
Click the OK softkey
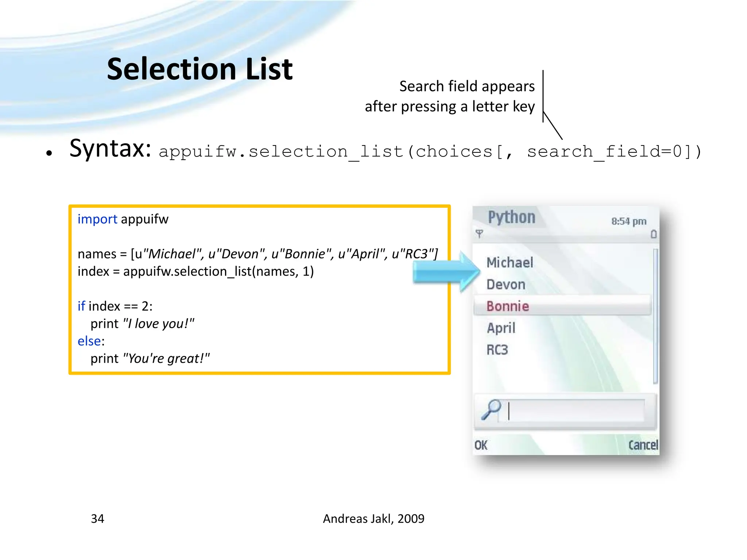tap(481, 445)
